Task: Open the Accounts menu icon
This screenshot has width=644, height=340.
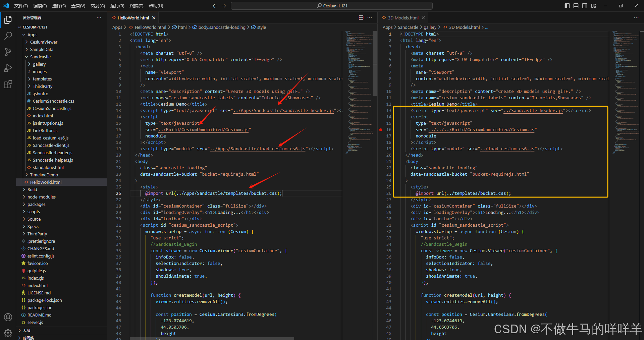Action: tap(8, 317)
